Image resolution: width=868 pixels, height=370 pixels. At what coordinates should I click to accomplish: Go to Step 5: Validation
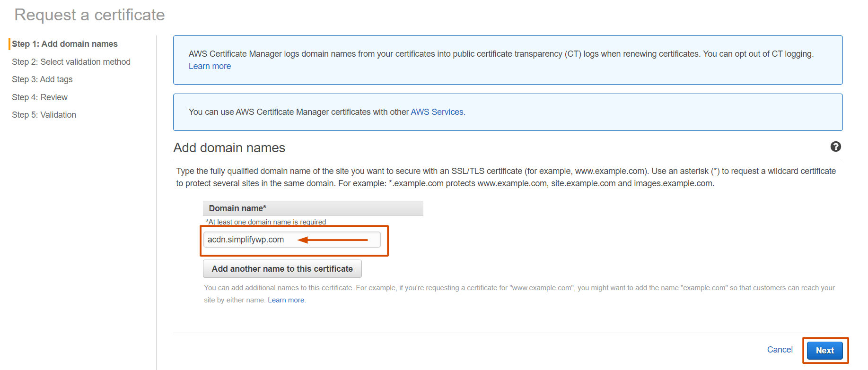44,115
